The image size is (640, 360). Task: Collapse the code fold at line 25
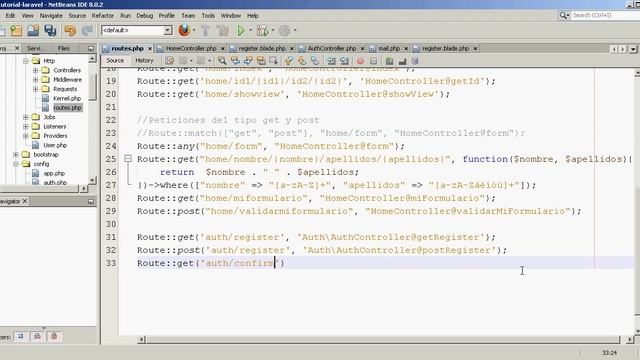point(128,159)
